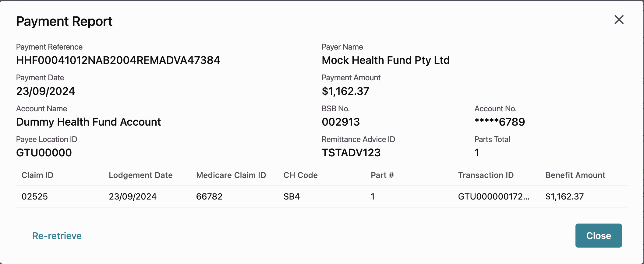Click the Remittance Advice ID TSTADV123

pos(351,153)
